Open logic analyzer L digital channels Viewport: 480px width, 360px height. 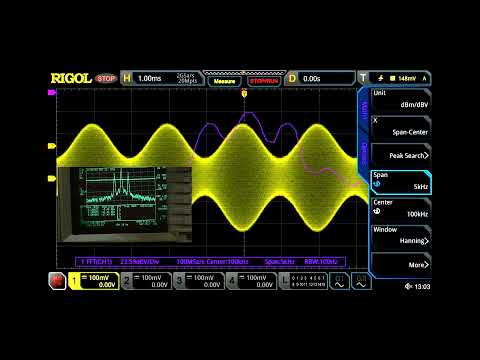(x=303, y=281)
